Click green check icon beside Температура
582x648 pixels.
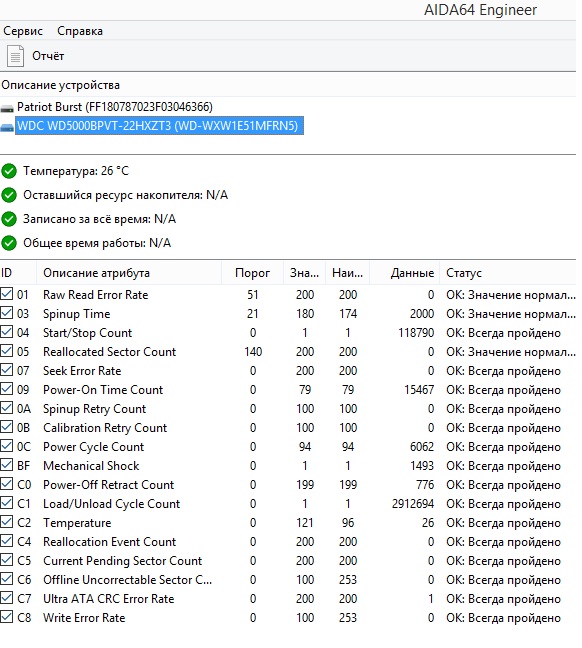[9, 171]
